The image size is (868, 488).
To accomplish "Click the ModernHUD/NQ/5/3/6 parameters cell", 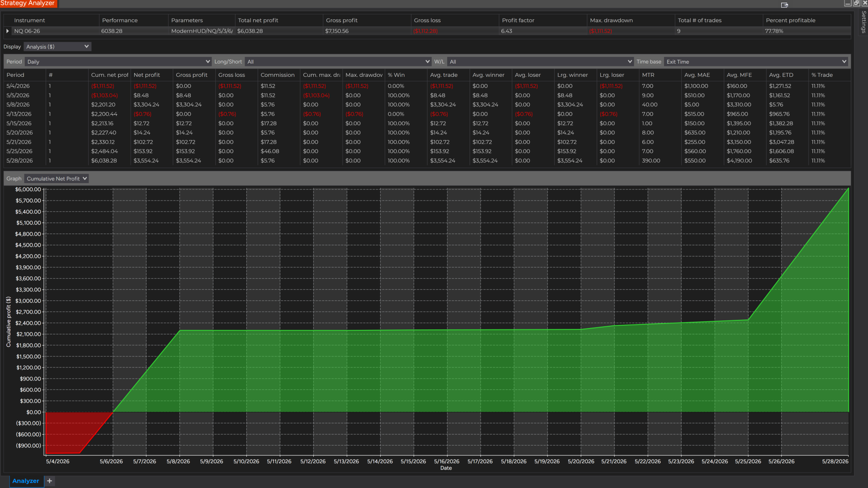I will (x=202, y=31).
